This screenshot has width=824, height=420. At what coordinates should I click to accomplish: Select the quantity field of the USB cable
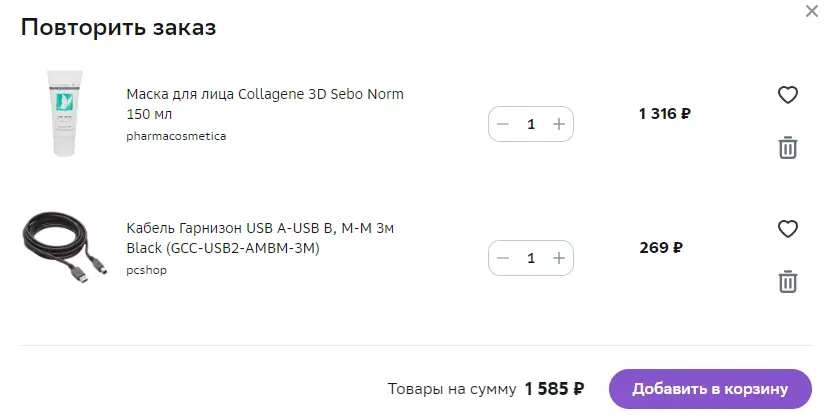[531, 258]
